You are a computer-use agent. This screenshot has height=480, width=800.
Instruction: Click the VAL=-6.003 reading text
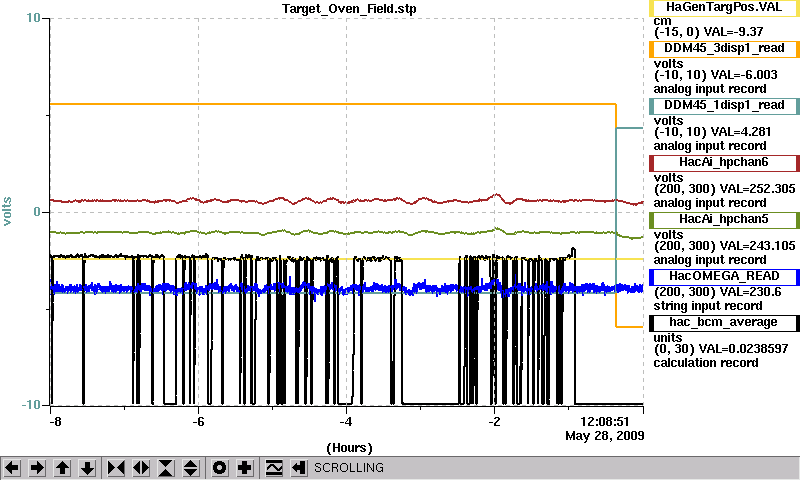coord(744,75)
